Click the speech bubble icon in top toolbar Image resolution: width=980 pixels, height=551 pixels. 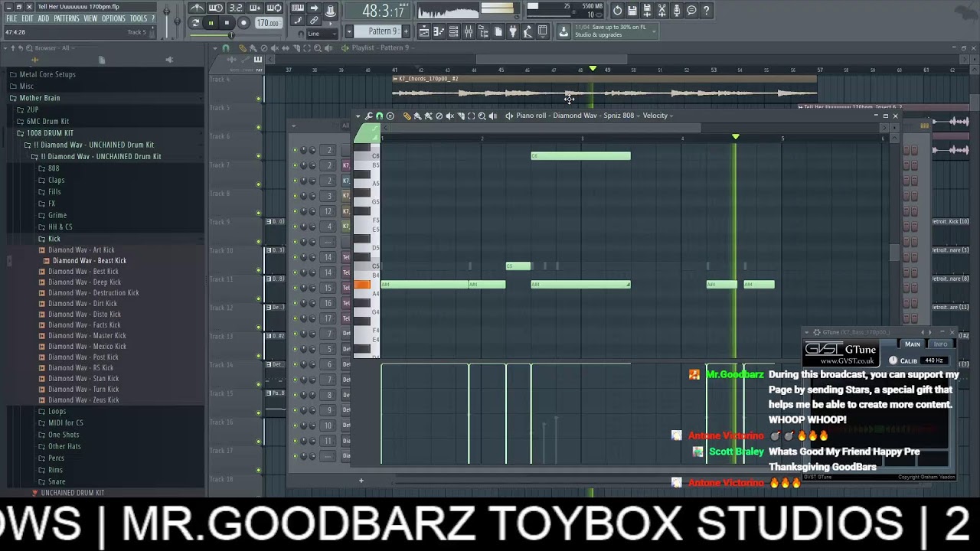click(691, 11)
